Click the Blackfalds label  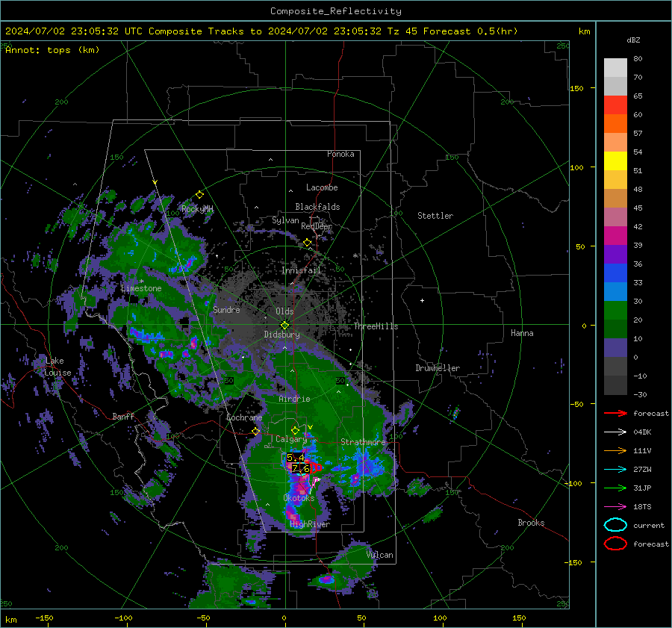click(x=317, y=207)
